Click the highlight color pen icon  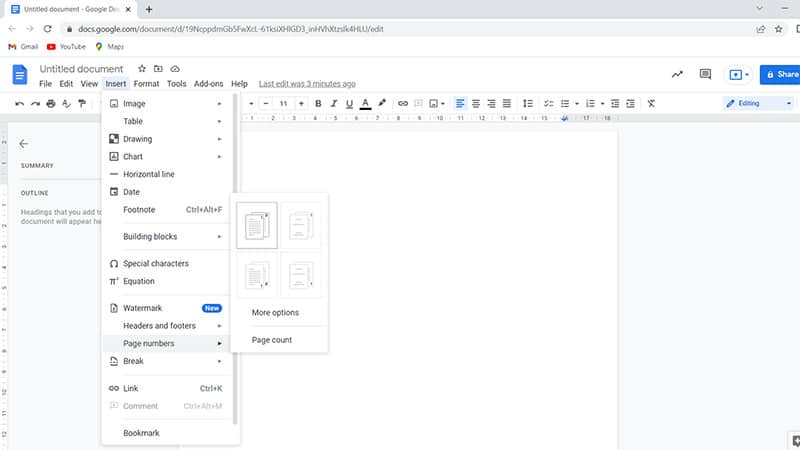coord(382,103)
